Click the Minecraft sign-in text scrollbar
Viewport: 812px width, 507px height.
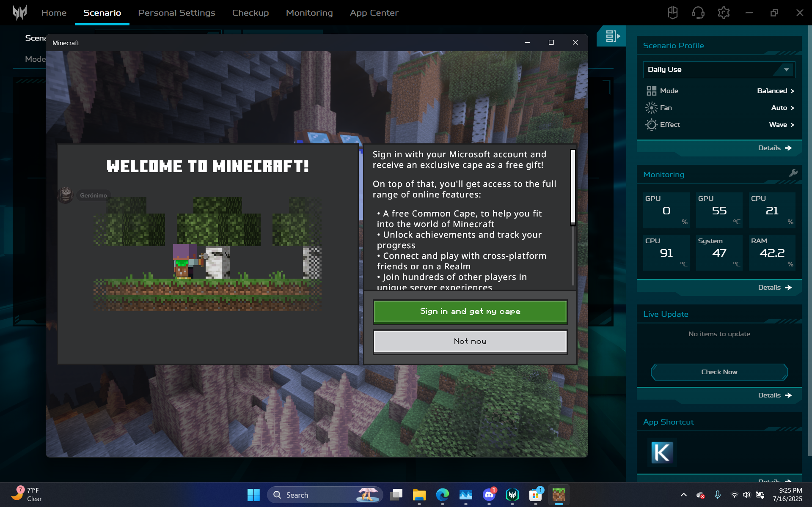coord(573,187)
